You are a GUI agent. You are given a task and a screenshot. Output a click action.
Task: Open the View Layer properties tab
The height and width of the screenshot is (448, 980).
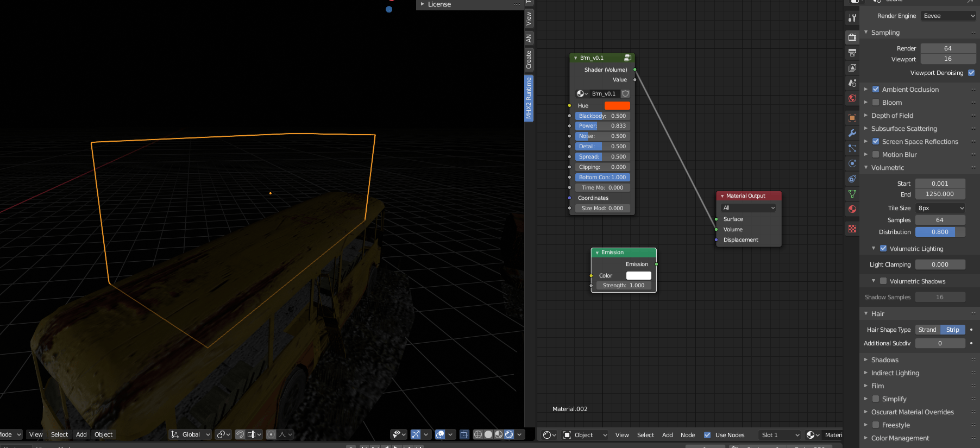[x=852, y=68]
